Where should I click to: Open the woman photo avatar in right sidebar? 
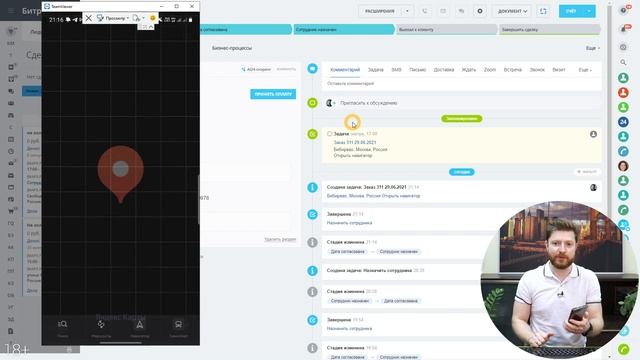623,166
